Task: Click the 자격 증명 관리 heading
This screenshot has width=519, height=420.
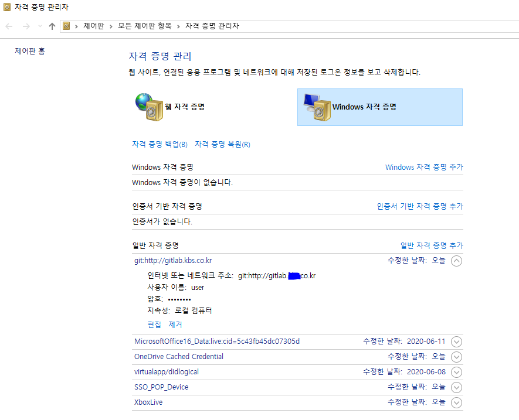Action: [x=160, y=56]
